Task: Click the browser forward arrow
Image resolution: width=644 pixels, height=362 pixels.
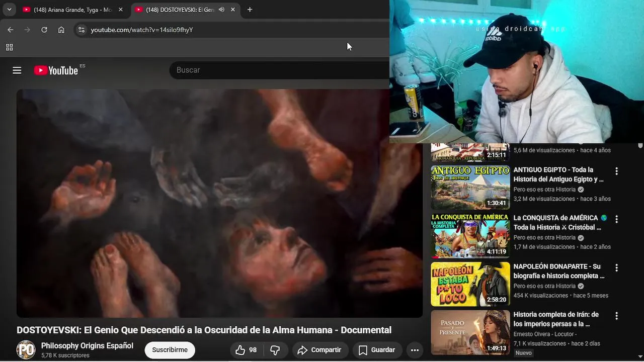Action: [x=27, y=30]
